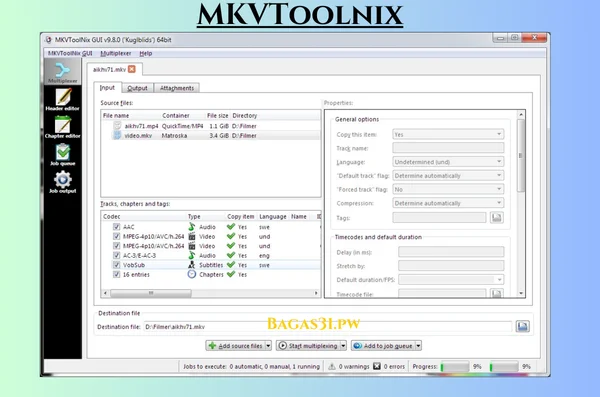
Task: Uncheck the 16 entries chapters checkbox
Action: (116, 274)
